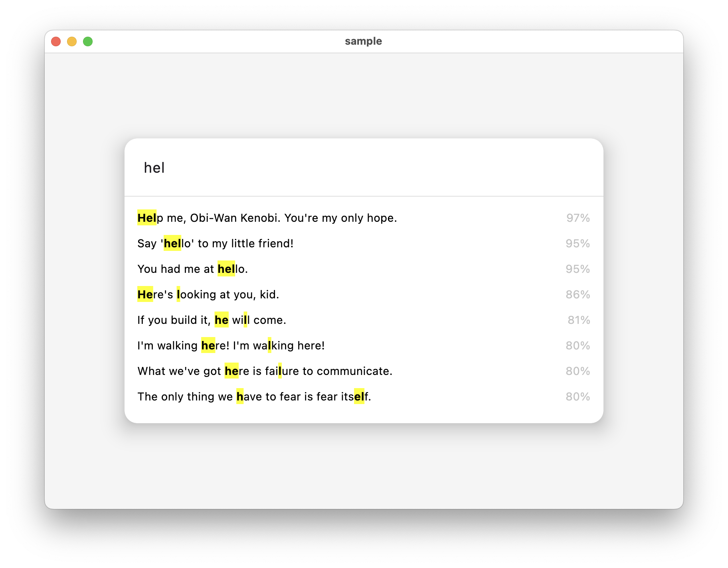Screen dimensions: 728x568
Task: Click the 'sample' window title
Action: (x=364, y=41)
